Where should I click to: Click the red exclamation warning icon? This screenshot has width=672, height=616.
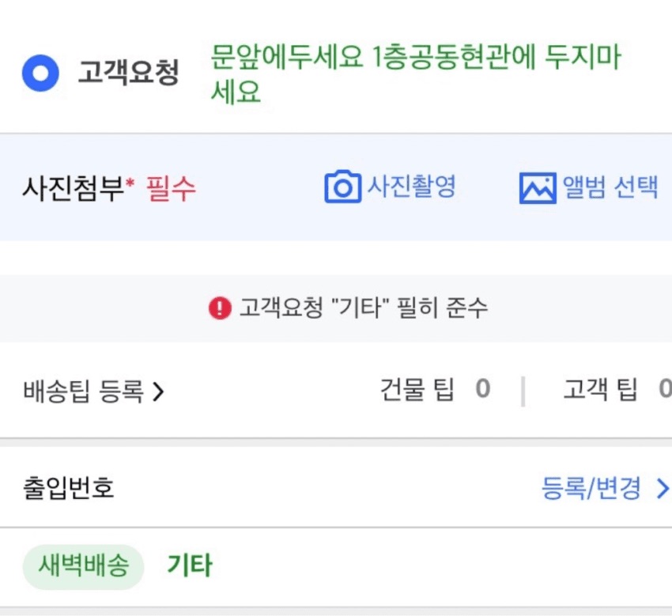220,308
